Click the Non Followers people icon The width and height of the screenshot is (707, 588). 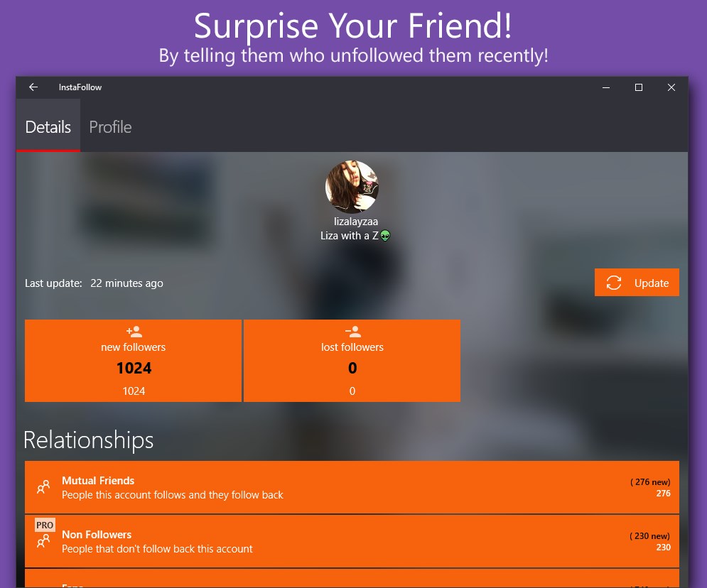[43, 541]
